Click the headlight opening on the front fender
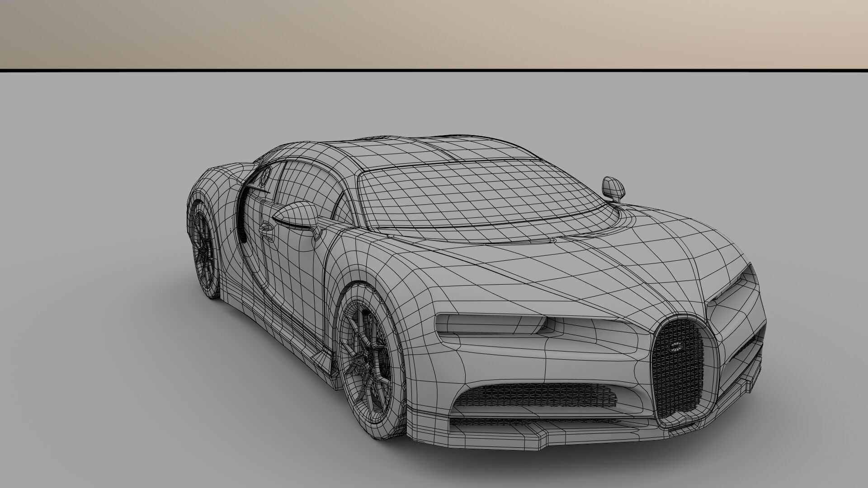This screenshot has height=488, width=868. pos(492,325)
